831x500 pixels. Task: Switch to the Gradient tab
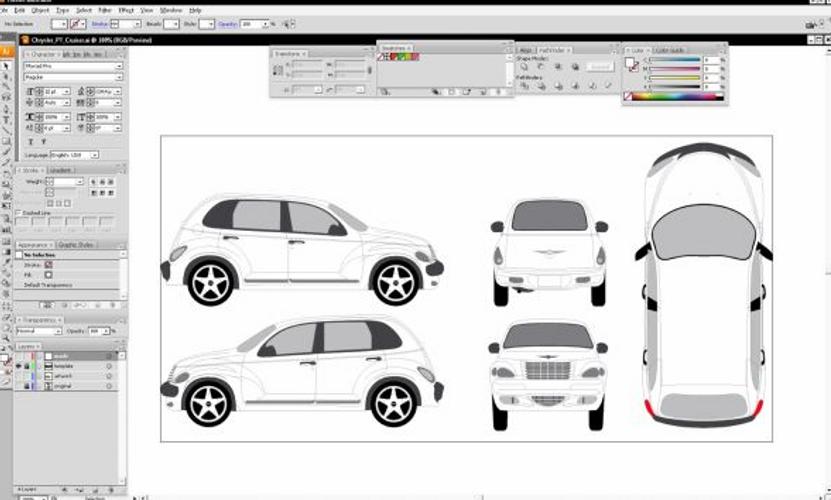click(60, 170)
